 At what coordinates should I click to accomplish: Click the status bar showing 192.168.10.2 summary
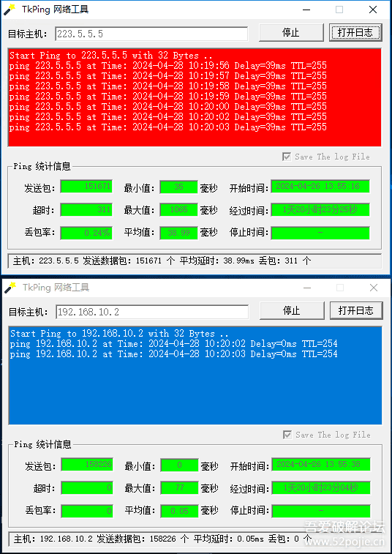point(195,539)
